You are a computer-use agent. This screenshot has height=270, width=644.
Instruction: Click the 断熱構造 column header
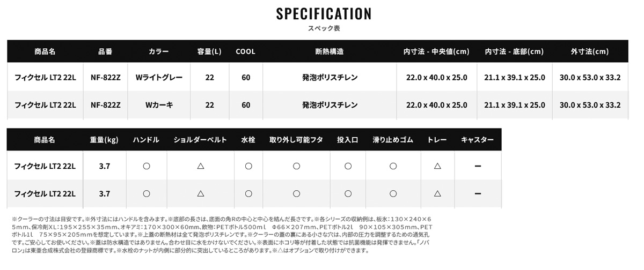click(330, 52)
